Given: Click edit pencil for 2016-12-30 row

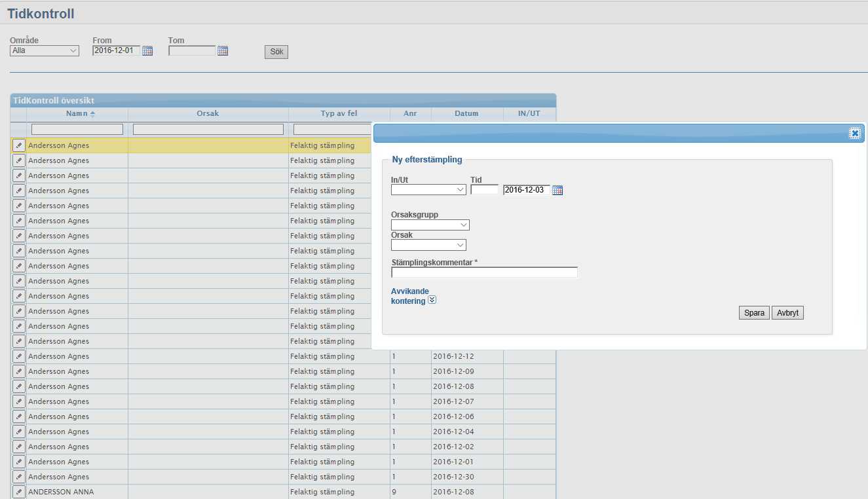Looking at the screenshot, I should coord(19,477).
